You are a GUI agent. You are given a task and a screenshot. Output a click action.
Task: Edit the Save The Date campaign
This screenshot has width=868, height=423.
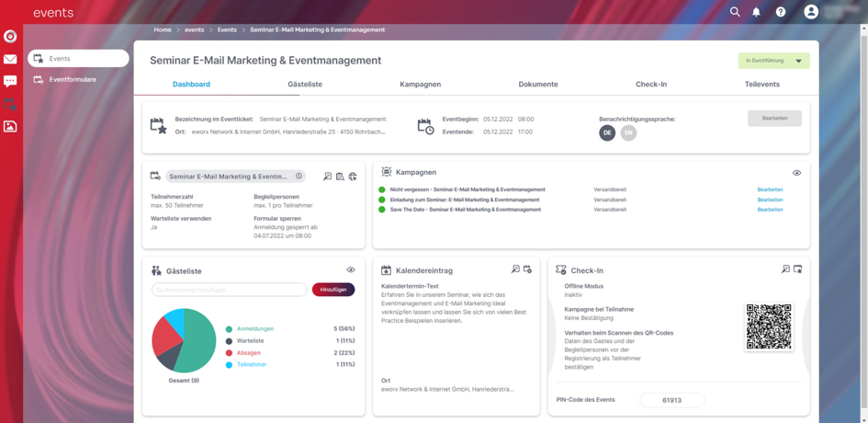coord(770,210)
